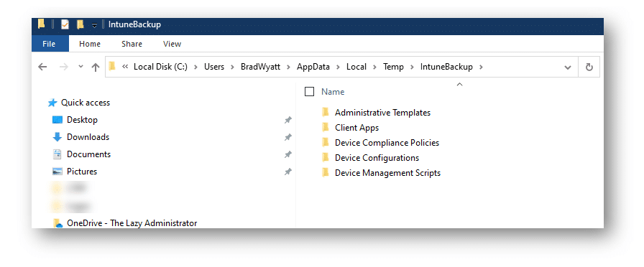Select Quick access in navigation pane
Image resolution: width=644 pixels, height=267 pixels.
pos(86,103)
